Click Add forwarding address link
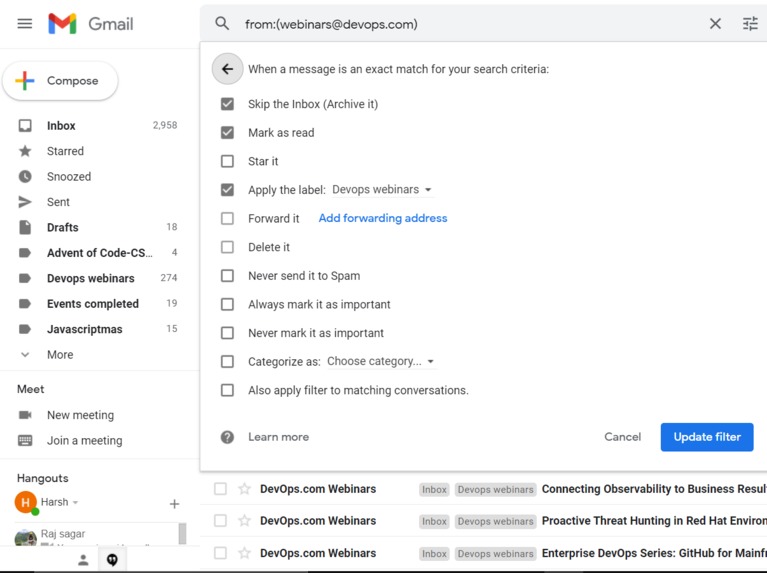The height and width of the screenshot is (573, 767). point(383,218)
